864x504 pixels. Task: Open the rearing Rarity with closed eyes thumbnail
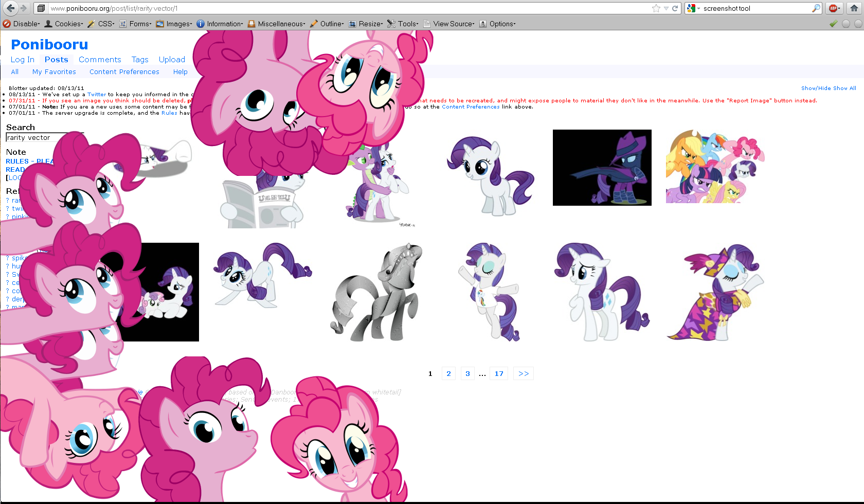[490, 292]
